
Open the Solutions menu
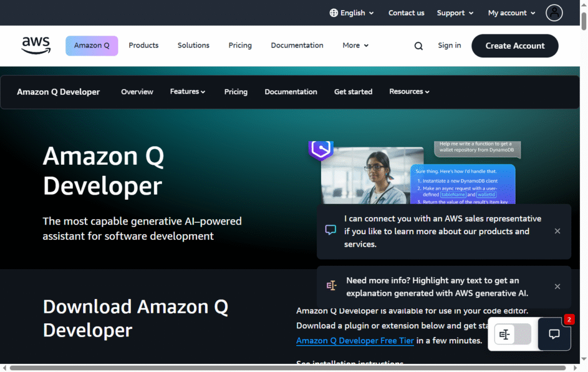click(194, 45)
